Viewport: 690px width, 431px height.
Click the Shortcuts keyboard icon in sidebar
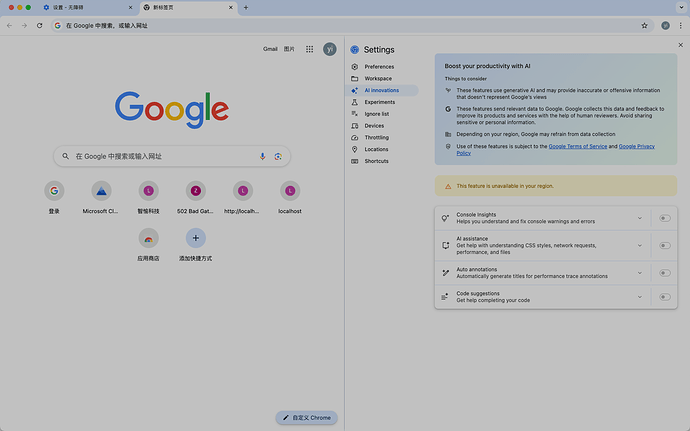pyautogui.click(x=355, y=161)
